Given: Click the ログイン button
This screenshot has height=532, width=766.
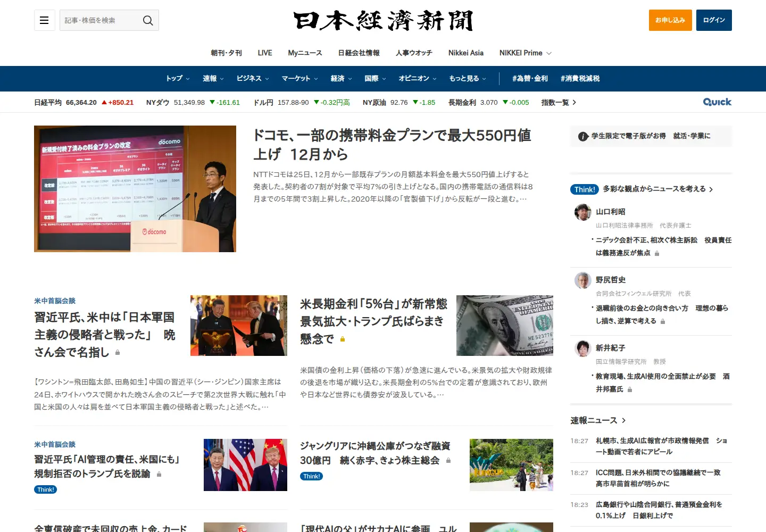Looking at the screenshot, I should click(714, 20).
